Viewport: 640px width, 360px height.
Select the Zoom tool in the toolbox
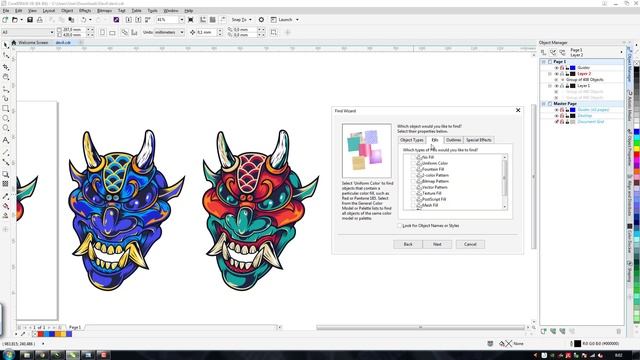point(6,77)
